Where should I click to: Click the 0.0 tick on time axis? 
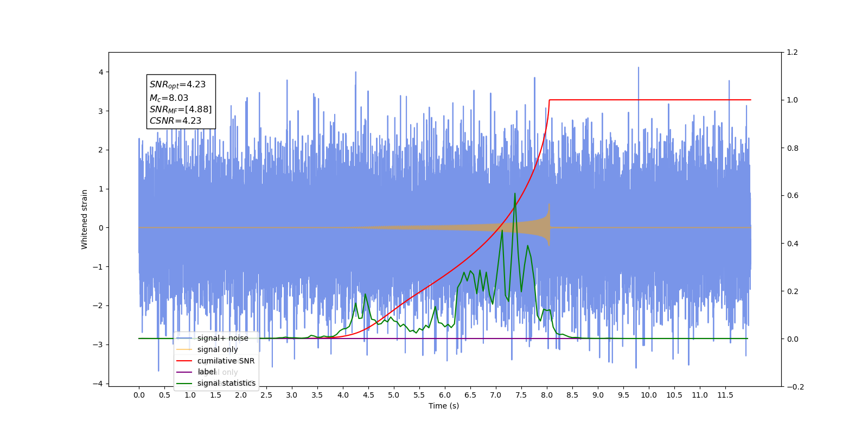(x=139, y=395)
